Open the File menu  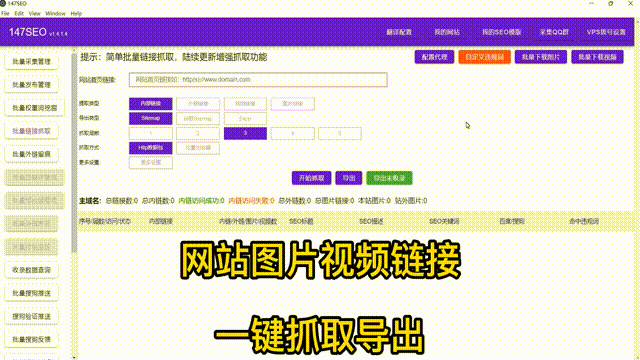point(5,13)
